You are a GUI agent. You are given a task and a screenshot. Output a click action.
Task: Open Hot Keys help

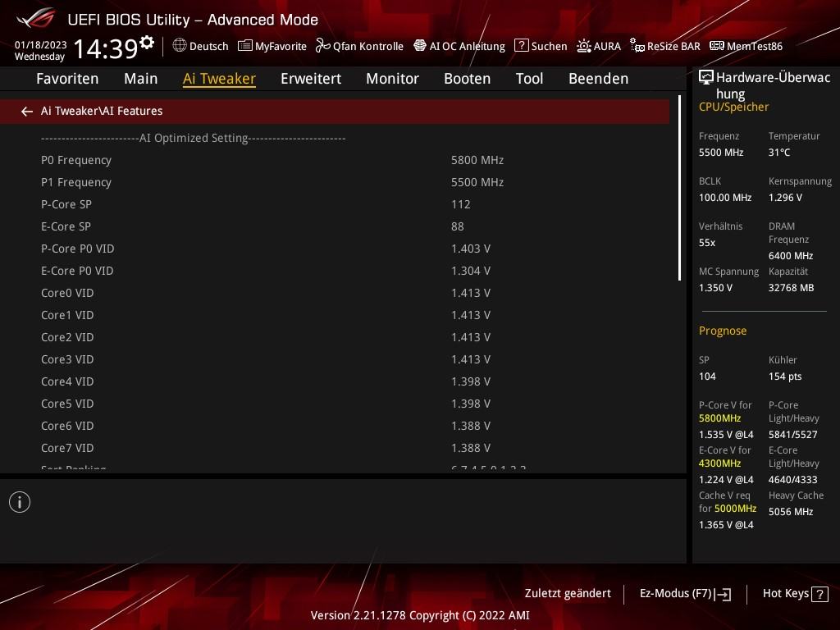click(x=796, y=594)
